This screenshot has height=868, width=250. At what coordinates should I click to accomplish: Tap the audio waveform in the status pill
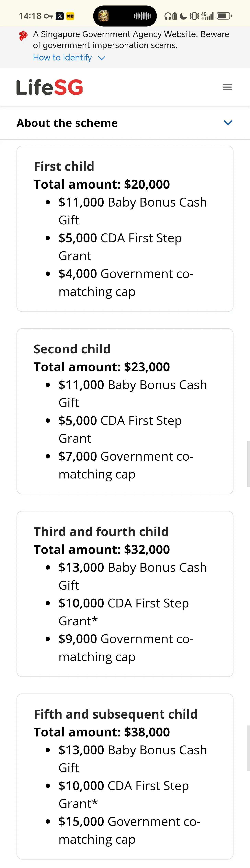[142, 16]
